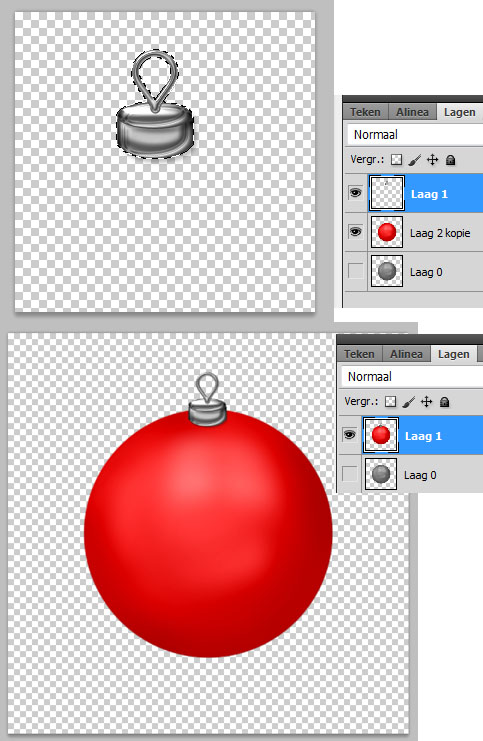Hide Laag 2 kopie layer
The height and width of the screenshot is (741, 483).
(355, 232)
